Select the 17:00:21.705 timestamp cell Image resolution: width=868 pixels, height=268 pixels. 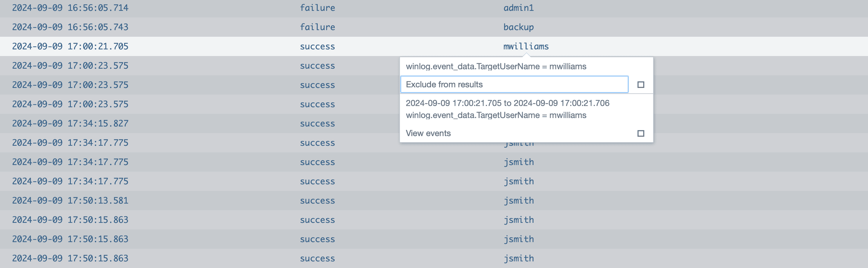coord(70,46)
